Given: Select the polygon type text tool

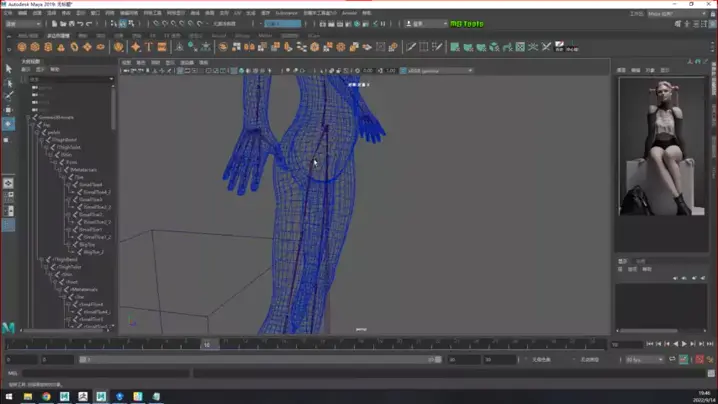Looking at the screenshot, I should coord(148,47).
